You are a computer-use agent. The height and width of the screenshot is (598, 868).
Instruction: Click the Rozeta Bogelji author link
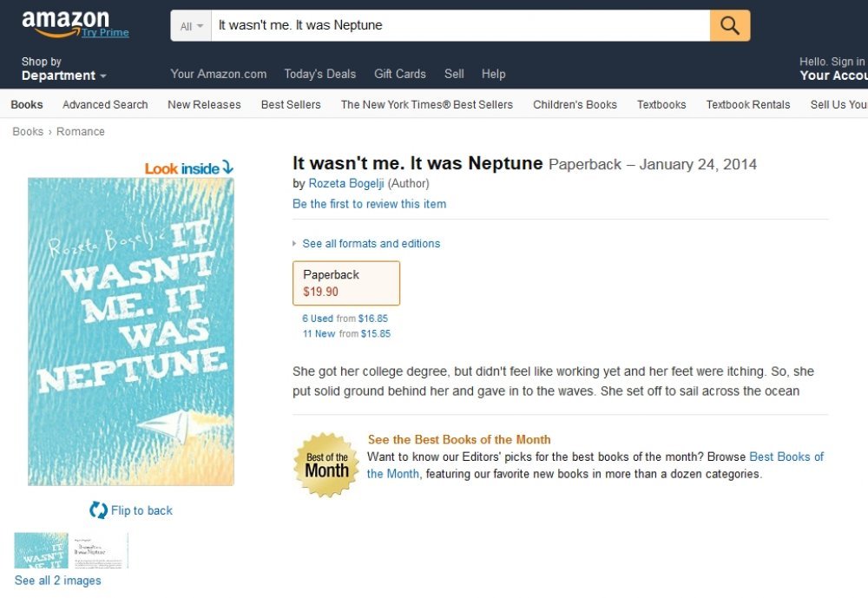tap(346, 183)
